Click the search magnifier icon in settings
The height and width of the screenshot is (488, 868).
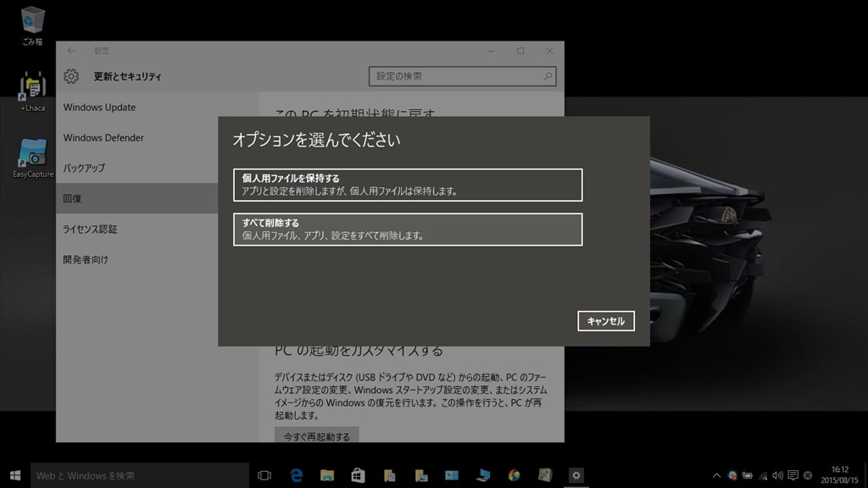click(x=548, y=76)
